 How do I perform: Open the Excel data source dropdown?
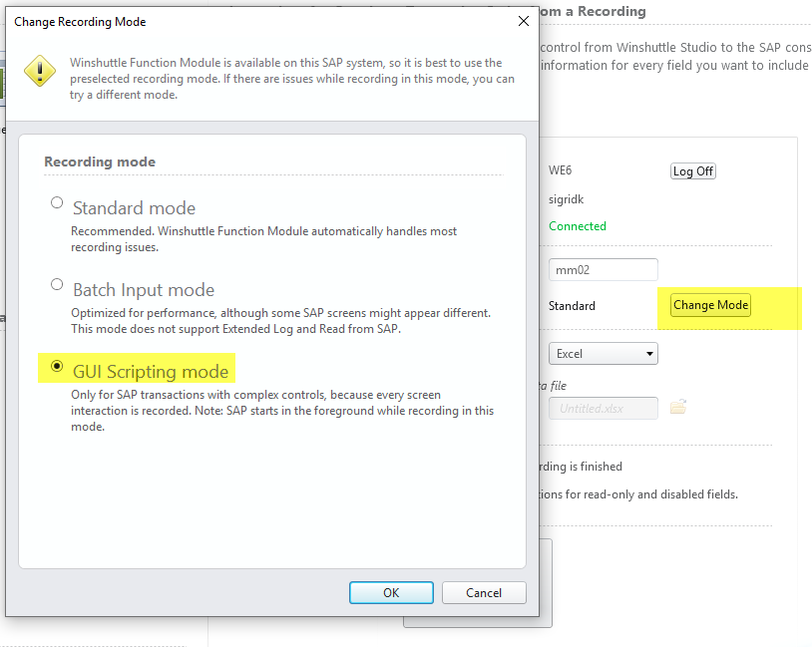coord(604,354)
